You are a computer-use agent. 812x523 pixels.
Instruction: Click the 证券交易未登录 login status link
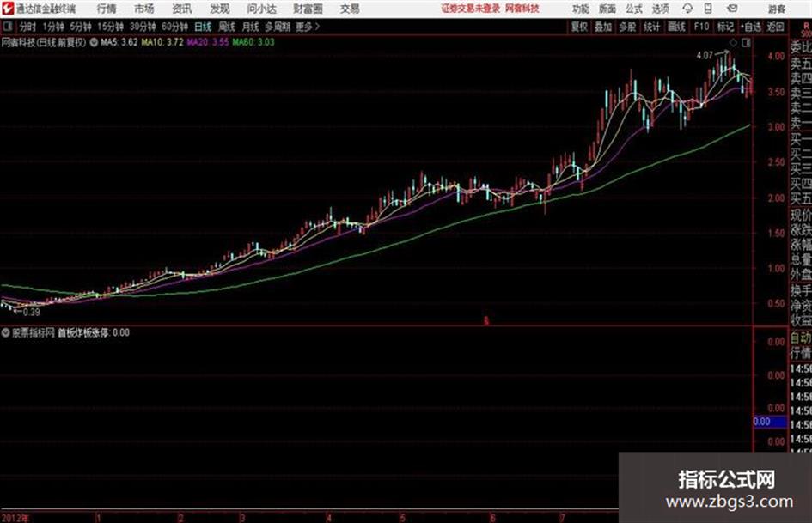(471, 9)
